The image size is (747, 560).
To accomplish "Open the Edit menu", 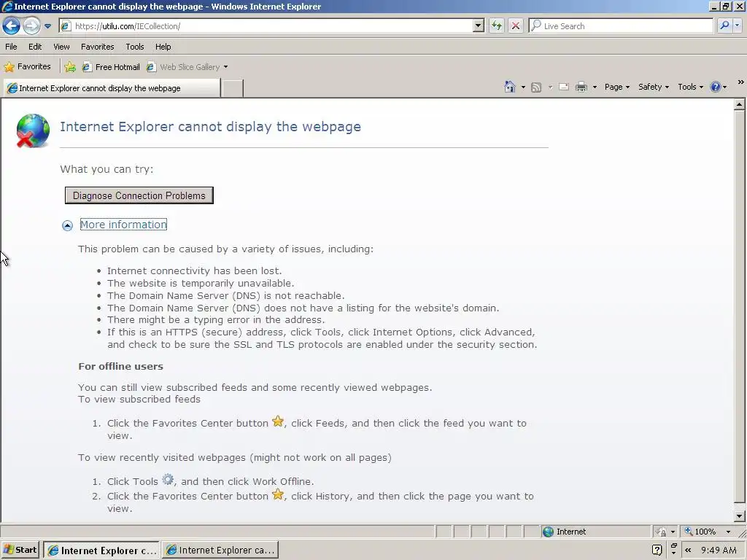I will pos(35,47).
